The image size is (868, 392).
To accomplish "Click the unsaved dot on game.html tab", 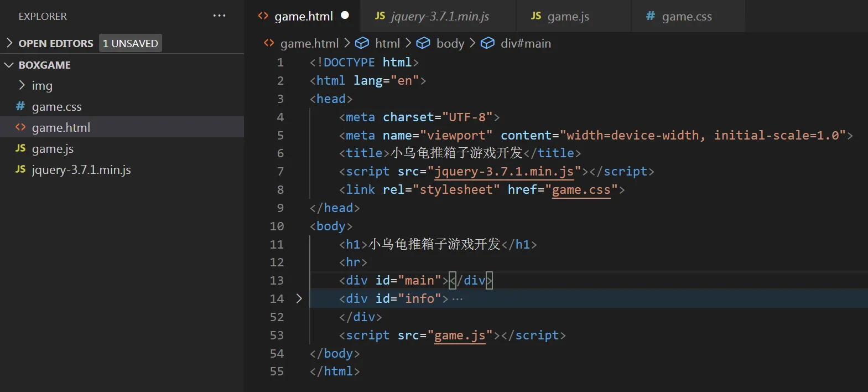I will click(345, 16).
